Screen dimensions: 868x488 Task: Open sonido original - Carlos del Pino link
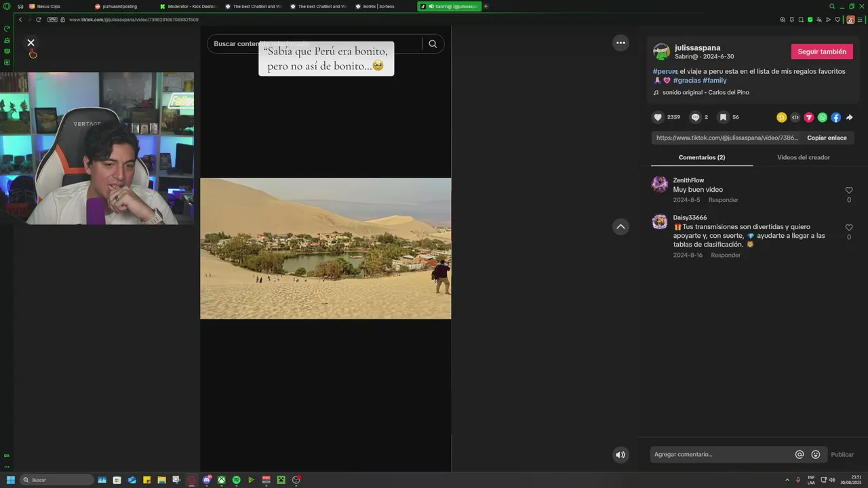(706, 92)
